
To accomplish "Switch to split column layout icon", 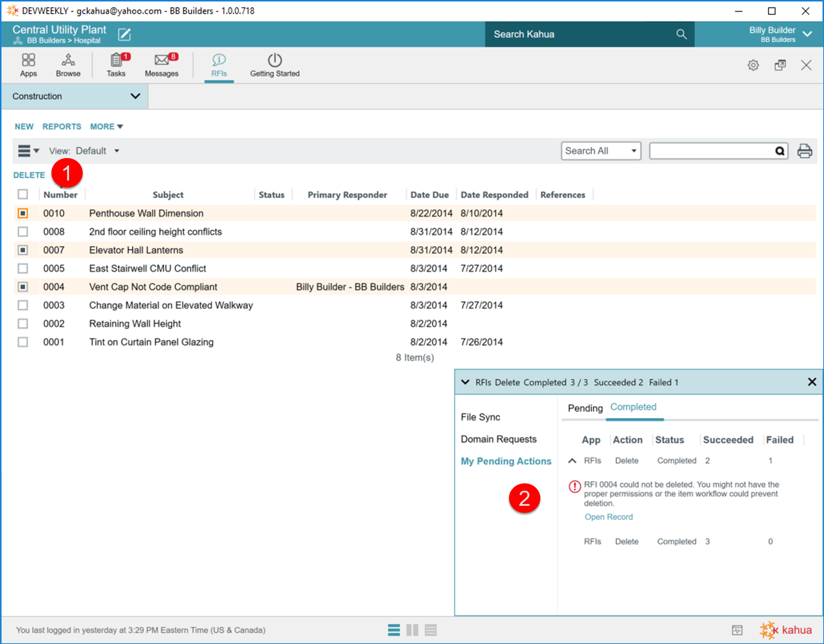I will (x=412, y=630).
